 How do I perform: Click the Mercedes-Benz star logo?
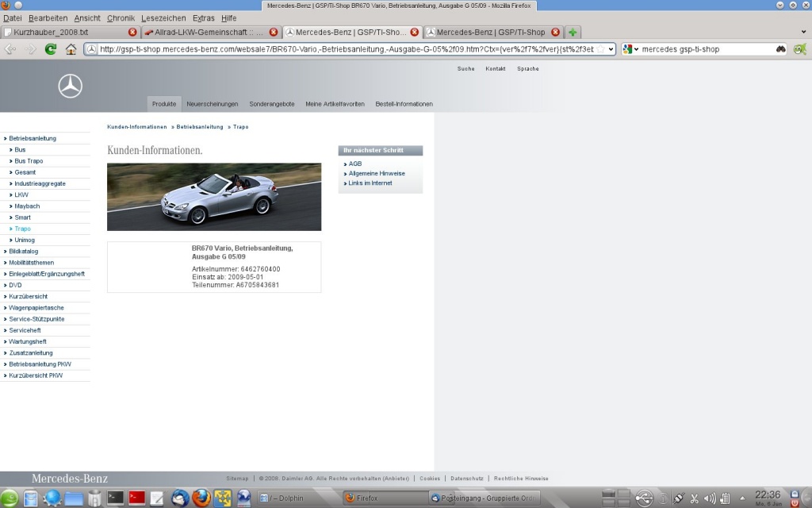(x=70, y=86)
